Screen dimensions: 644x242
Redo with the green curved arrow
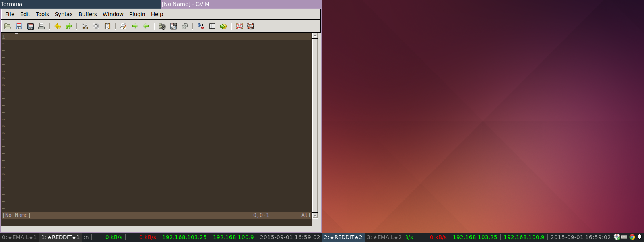pos(69,26)
